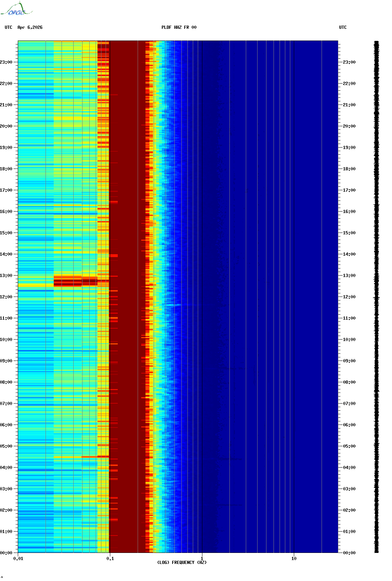Click the 10 Hz frequency tick label
Viewport: 392px width, 581px height.
294,559
